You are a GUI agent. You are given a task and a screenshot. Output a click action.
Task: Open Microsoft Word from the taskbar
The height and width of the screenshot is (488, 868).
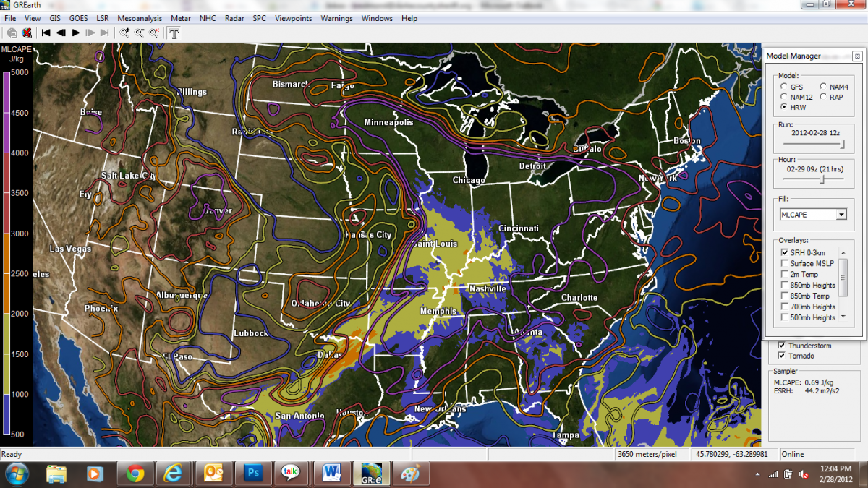pyautogui.click(x=332, y=474)
